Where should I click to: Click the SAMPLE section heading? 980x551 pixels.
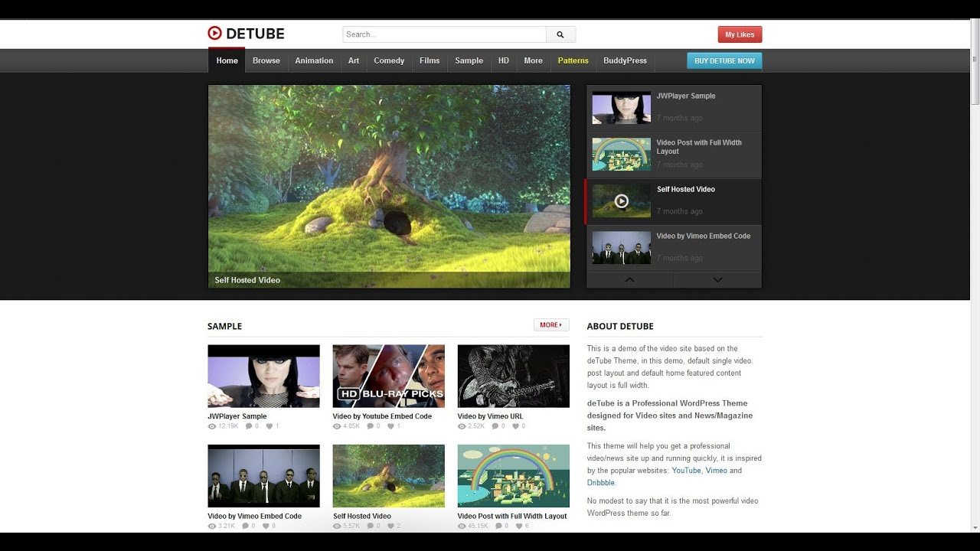[224, 326]
